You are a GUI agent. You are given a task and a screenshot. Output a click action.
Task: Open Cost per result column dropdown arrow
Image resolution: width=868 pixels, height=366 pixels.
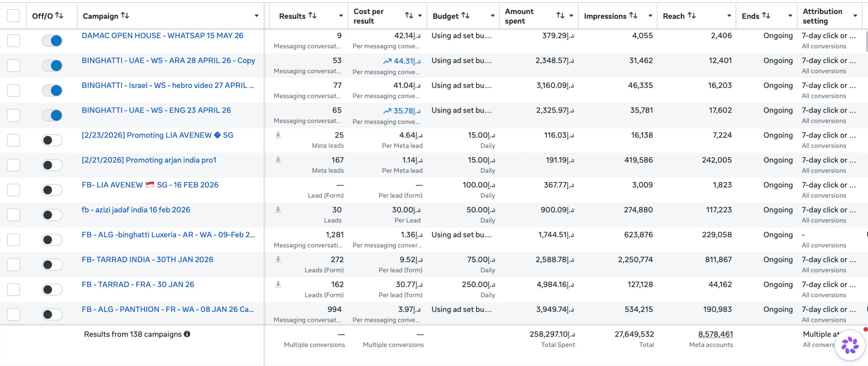click(420, 16)
